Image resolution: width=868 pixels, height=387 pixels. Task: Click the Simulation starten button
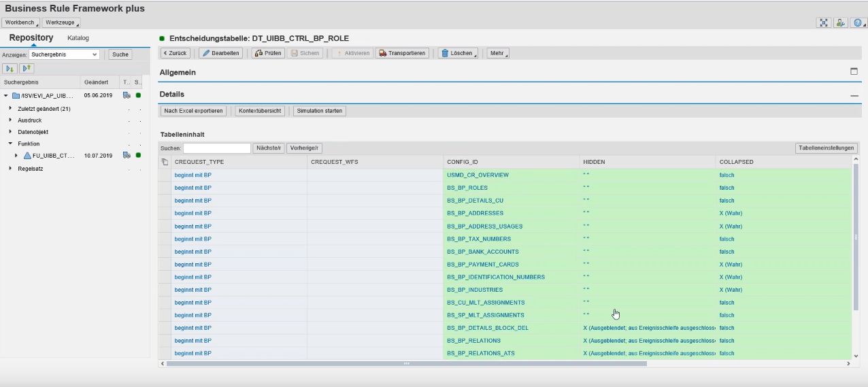coord(320,111)
